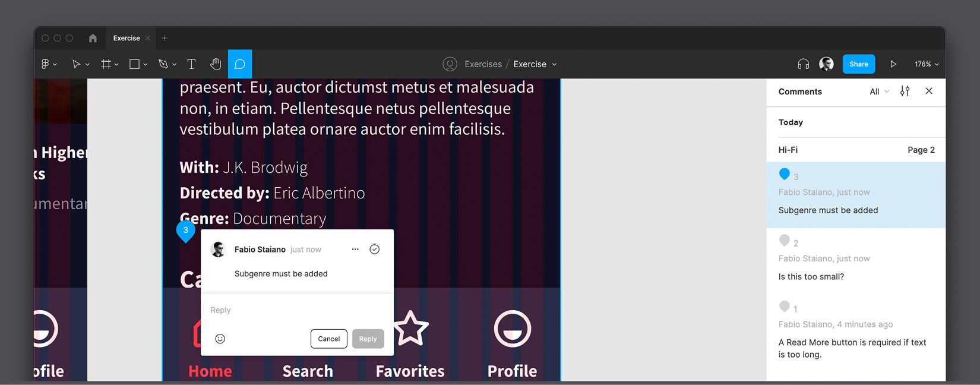
Task: Open the more options ellipsis on comment
Action: [x=355, y=250]
